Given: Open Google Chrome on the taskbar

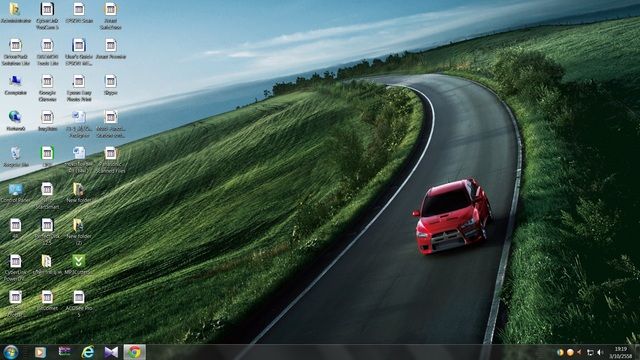Looking at the screenshot, I should (x=135, y=352).
